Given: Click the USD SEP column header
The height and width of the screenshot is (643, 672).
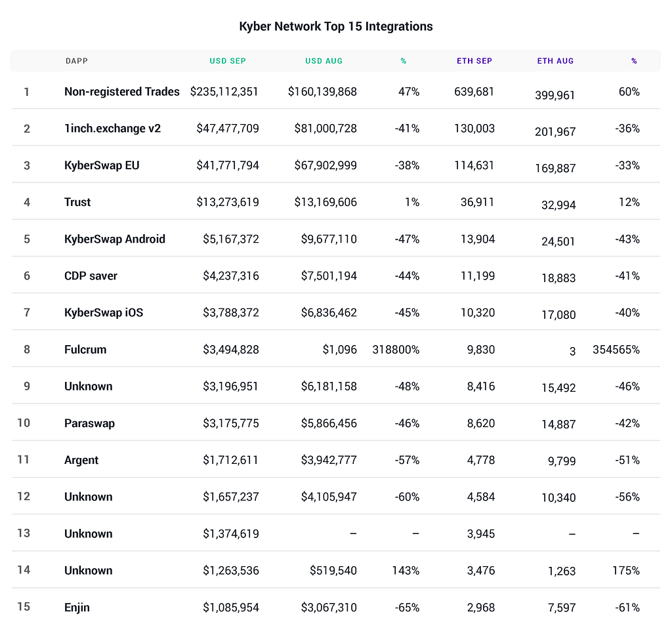Looking at the screenshot, I should coord(228,61).
